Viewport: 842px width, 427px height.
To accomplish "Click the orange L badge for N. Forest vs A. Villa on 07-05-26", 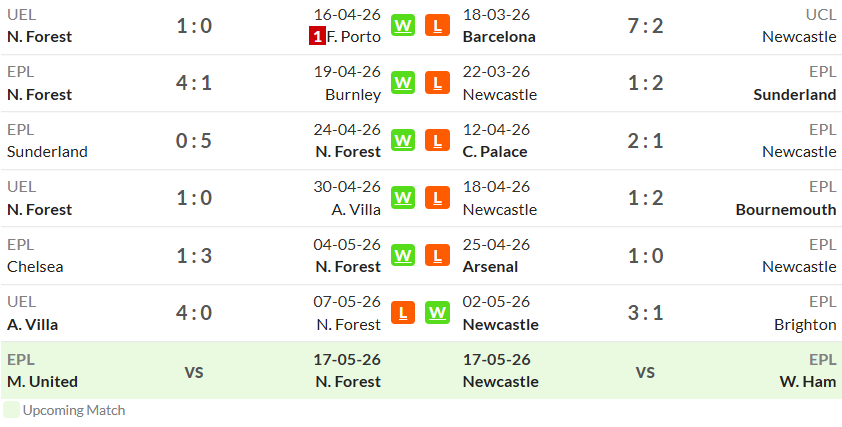I will (x=403, y=313).
